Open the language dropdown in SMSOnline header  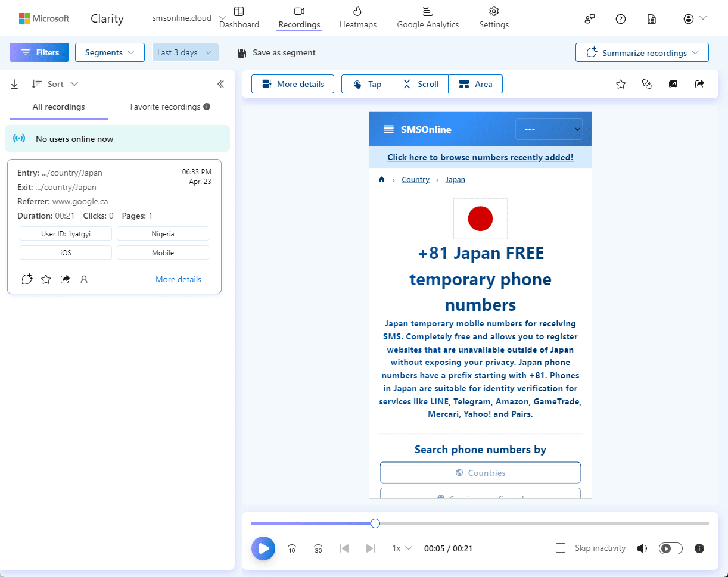click(x=549, y=129)
